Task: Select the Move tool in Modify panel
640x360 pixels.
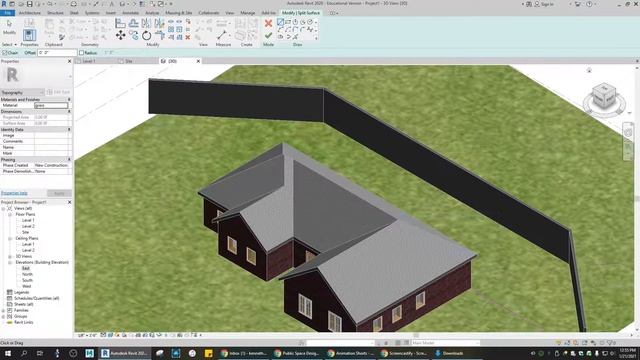Action: click(120, 36)
